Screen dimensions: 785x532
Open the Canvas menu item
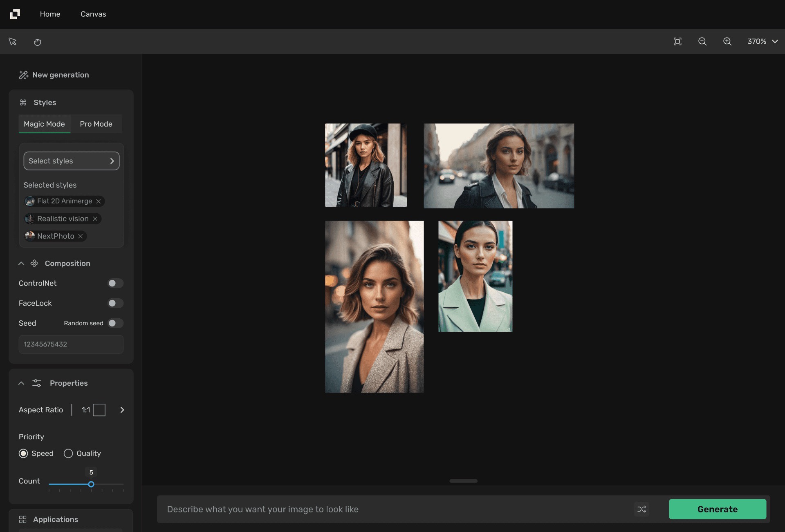93,14
